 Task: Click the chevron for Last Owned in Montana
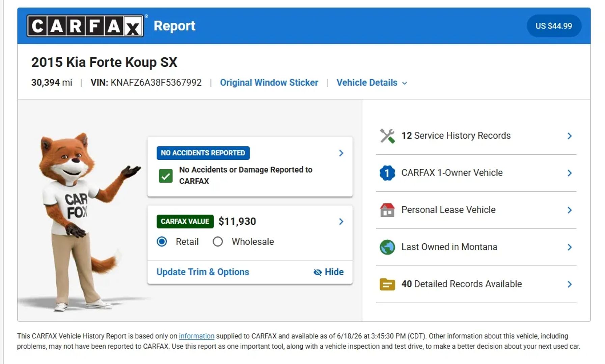point(570,247)
